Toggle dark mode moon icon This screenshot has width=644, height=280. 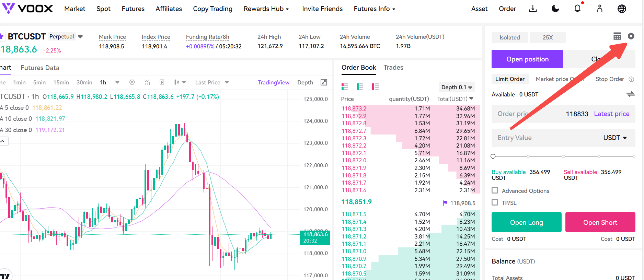555,9
